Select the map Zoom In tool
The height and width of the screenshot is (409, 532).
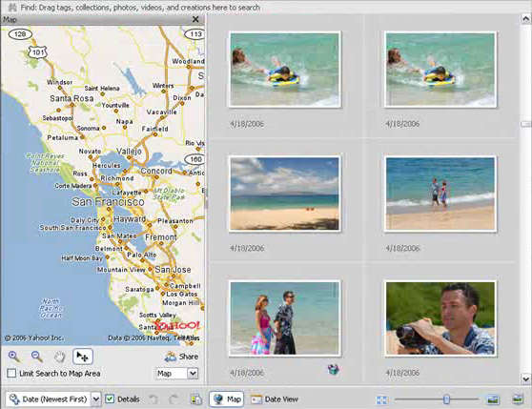pyautogui.click(x=13, y=357)
